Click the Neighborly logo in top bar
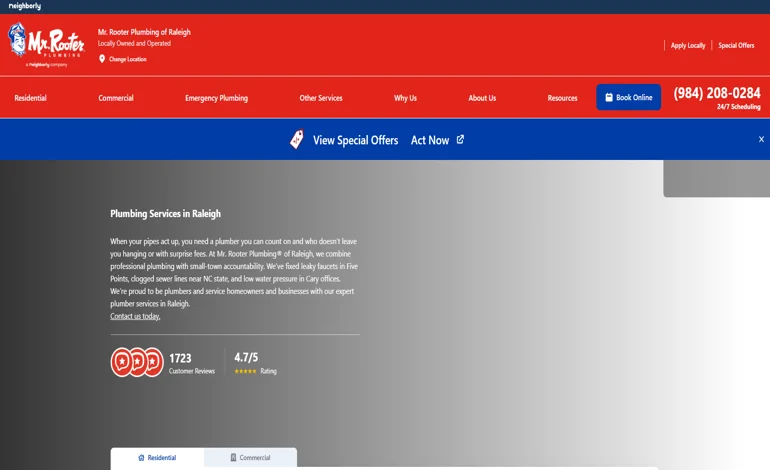Image resolution: width=770 pixels, height=470 pixels. pos(25,6)
